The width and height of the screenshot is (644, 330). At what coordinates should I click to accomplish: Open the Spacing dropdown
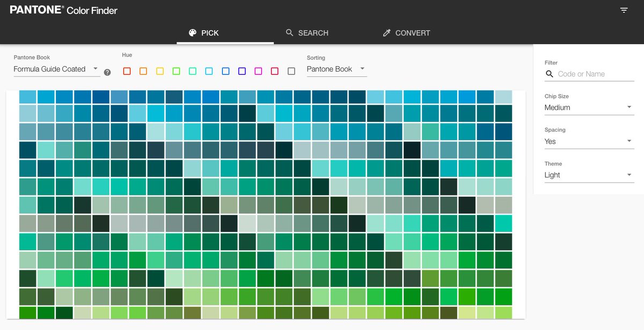tap(589, 141)
